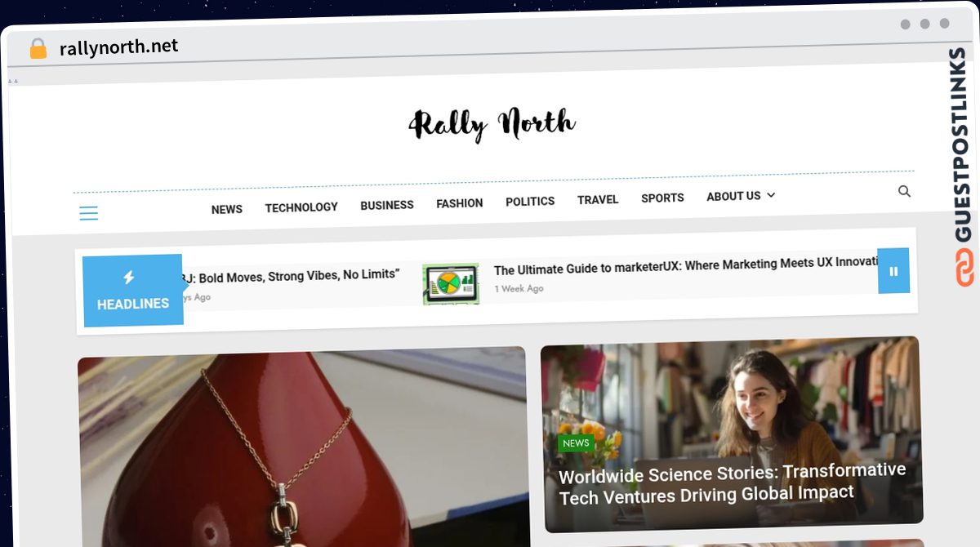This screenshot has width=980, height=547.
Task: Open the marketerUX pie chart thumbnail
Action: coord(451,284)
